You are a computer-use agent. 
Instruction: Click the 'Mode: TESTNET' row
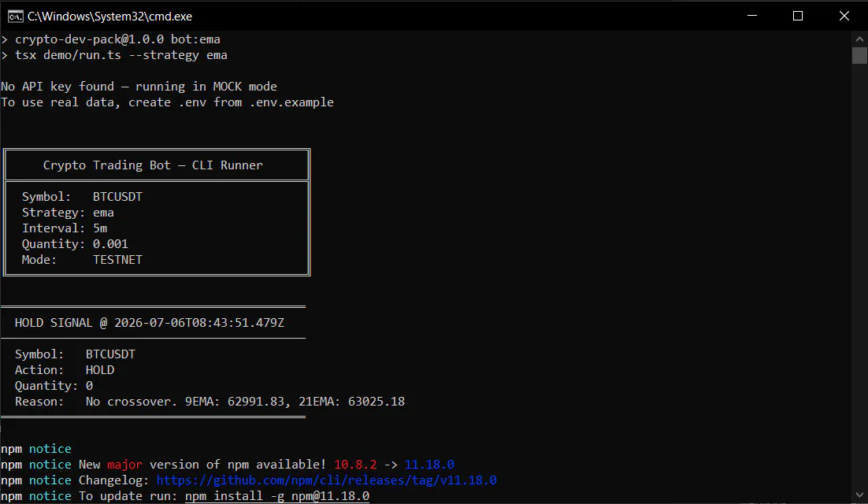[82, 260]
